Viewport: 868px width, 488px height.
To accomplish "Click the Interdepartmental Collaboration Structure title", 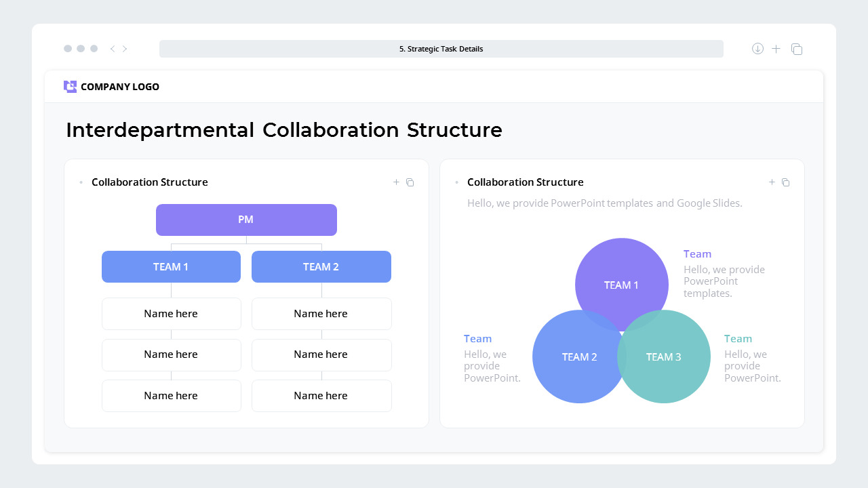I will (x=284, y=129).
